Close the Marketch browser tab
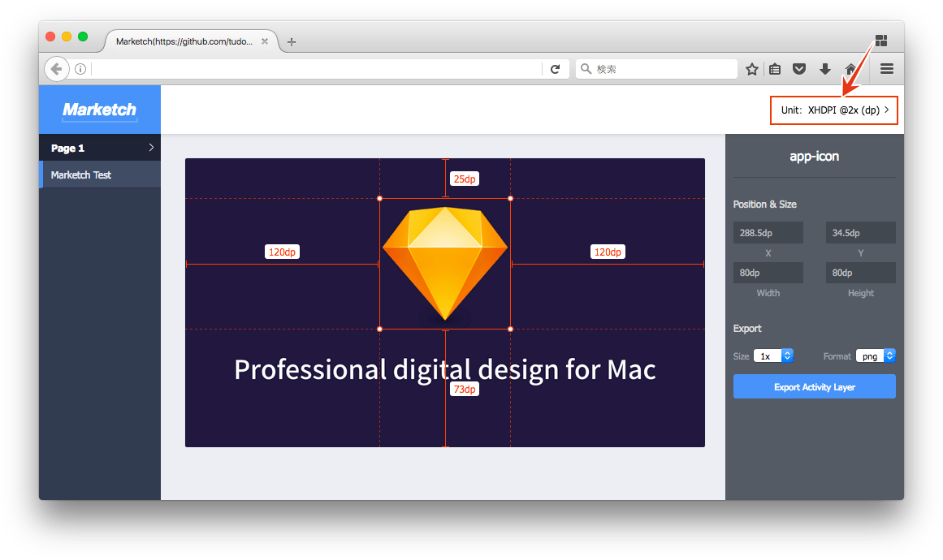The image size is (943, 560). tap(265, 41)
